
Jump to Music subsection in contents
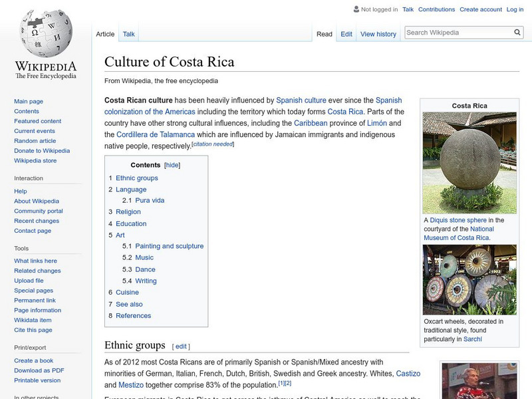pos(144,258)
